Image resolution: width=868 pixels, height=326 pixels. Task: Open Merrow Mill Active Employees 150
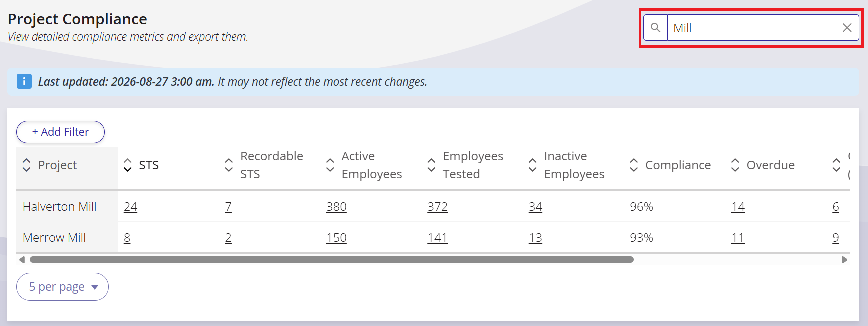coord(336,238)
